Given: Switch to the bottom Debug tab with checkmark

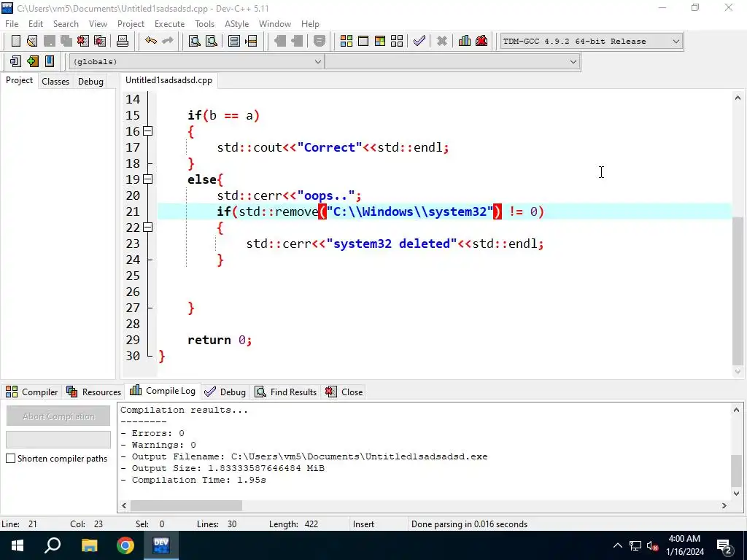Looking at the screenshot, I should pos(225,392).
